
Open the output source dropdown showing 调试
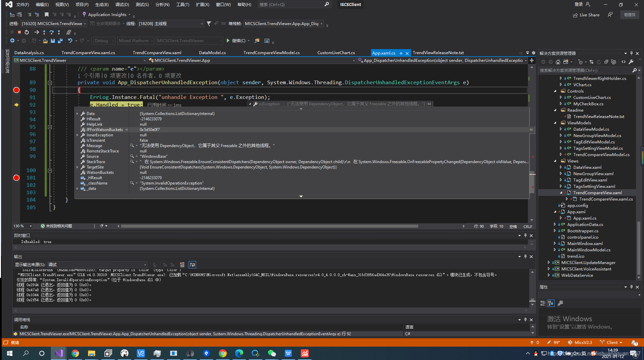(97, 265)
